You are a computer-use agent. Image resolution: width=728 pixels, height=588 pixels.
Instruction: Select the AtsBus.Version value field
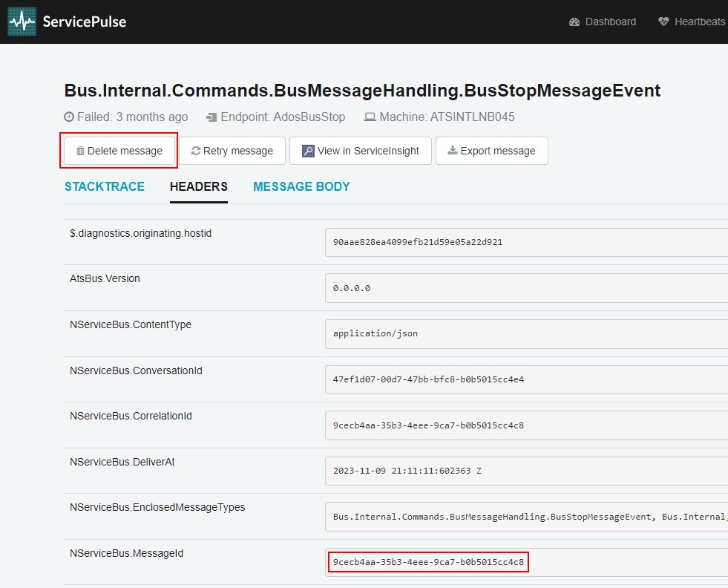[x=525, y=288]
